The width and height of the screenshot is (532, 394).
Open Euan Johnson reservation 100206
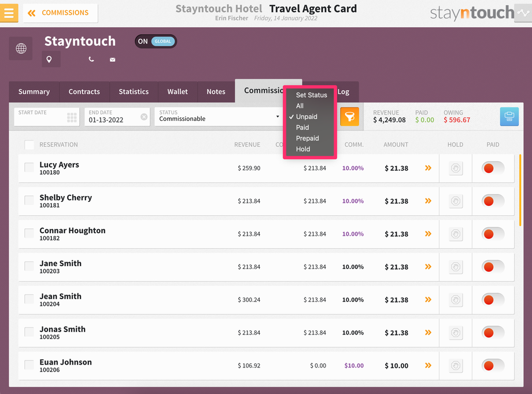pos(66,366)
